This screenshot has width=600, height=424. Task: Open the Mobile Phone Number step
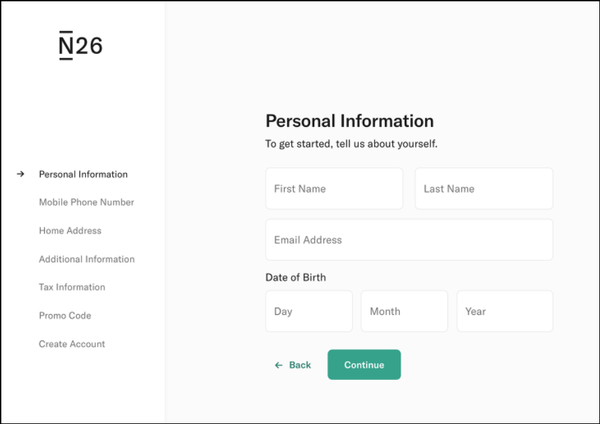(86, 202)
